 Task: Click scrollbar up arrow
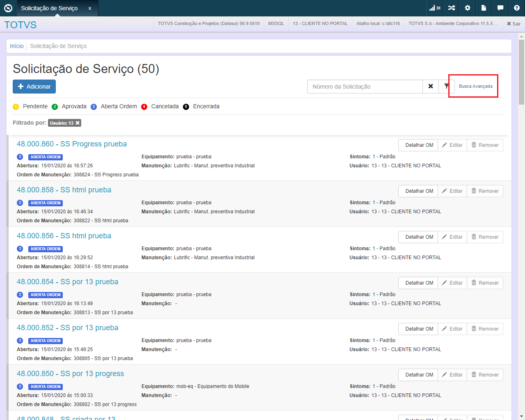(522, 36)
